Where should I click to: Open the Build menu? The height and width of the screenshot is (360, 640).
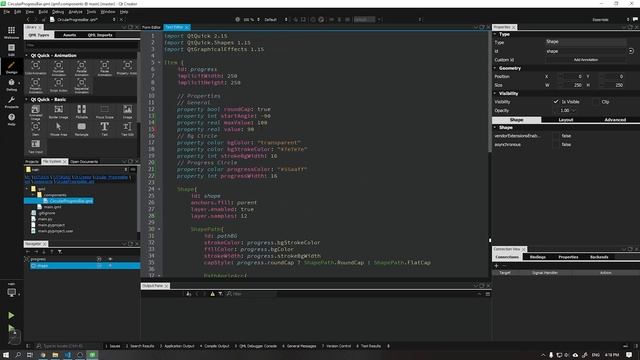pyautogui.click(x=43, y=12)
